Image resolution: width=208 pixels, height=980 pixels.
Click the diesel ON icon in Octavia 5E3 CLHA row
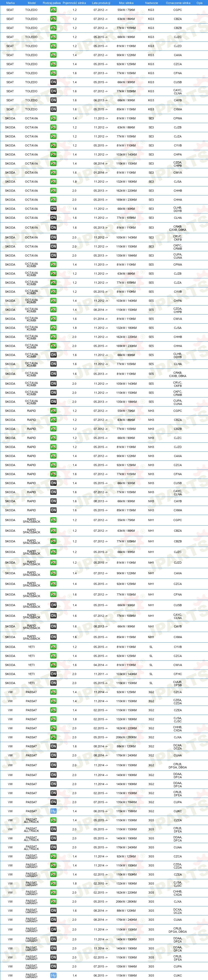click(53, 218)
